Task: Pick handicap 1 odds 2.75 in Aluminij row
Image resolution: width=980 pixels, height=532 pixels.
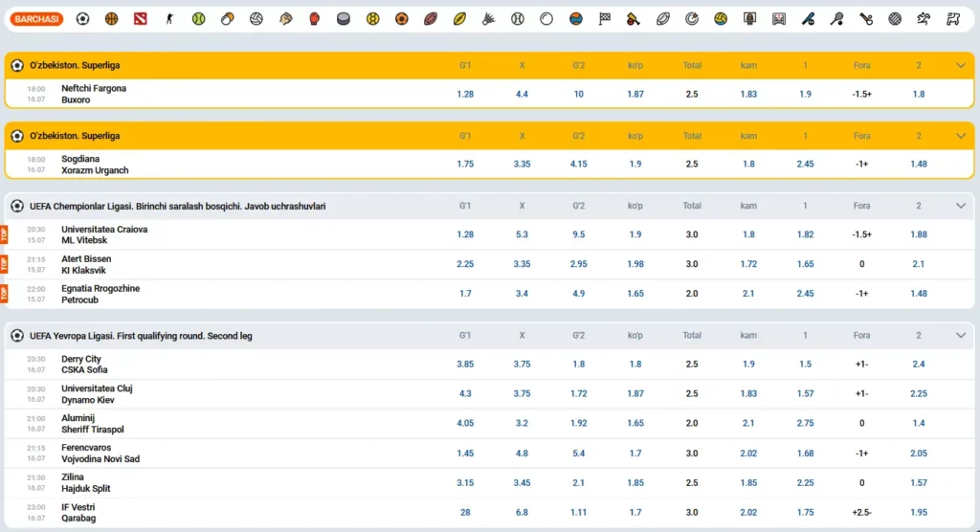Action: click(x=805, y=423)
